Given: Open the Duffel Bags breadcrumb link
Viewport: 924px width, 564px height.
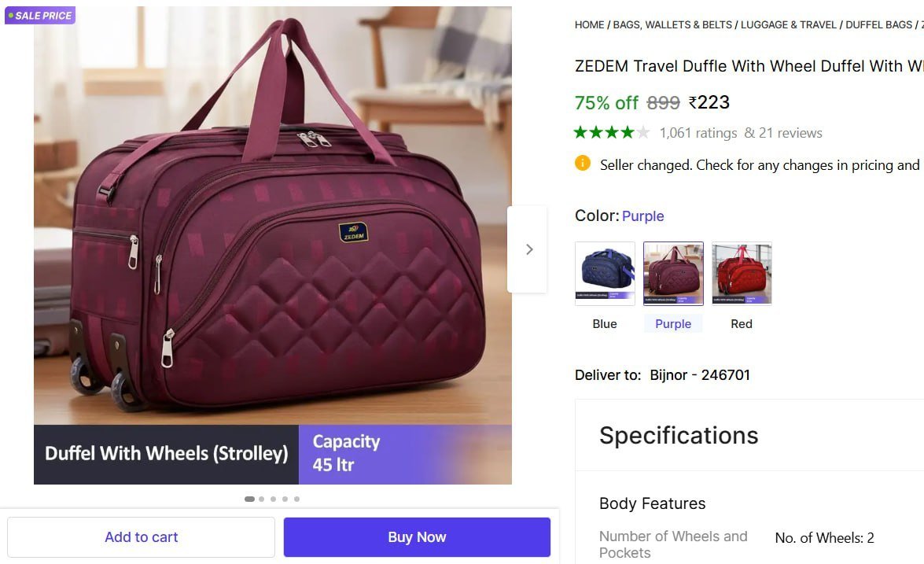Looking at the screenshot, I should (x=878, y=25).
